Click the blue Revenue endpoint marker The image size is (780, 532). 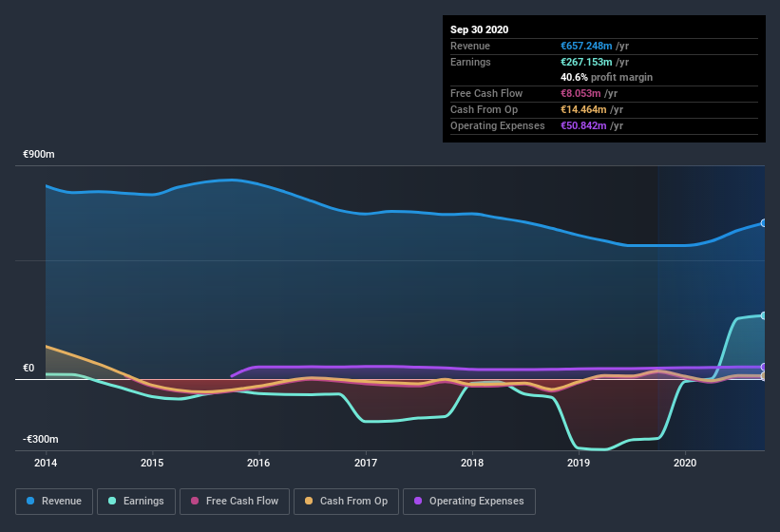click(x=764, y=223)
